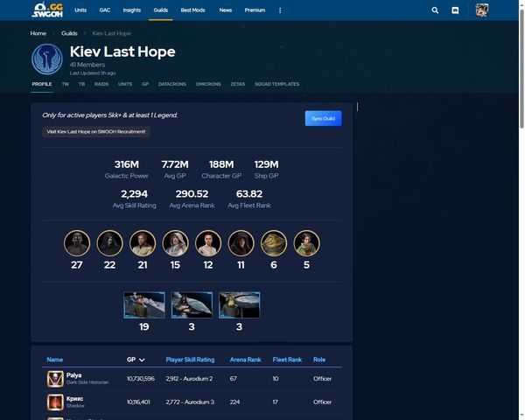Image resolution: width=525 pixels, height=420 pixels.
Task: Open the DATACRONS tab
Action: (172, 84)
